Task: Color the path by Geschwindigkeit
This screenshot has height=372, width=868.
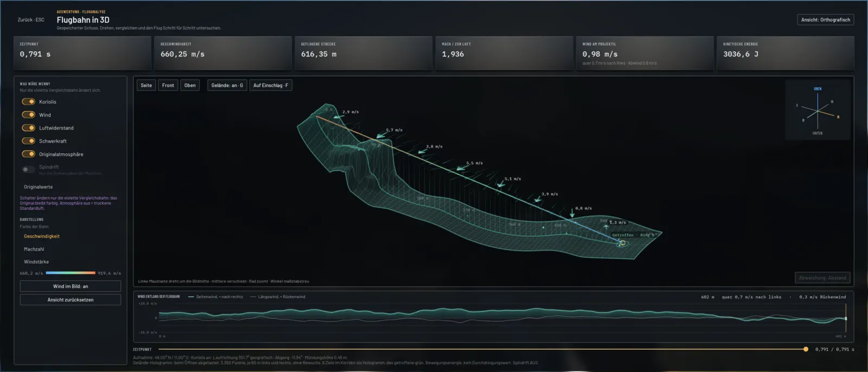Action: (x=42, y=236)
